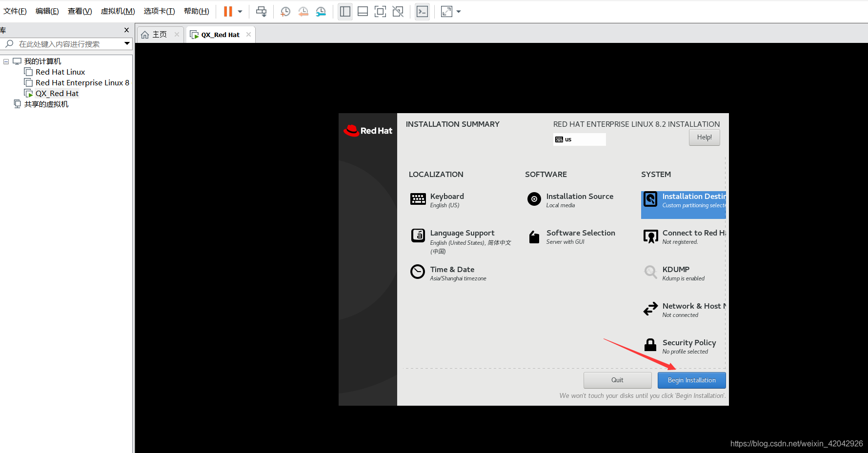
Task: Enter full screen mode
Action: (380, 11)
